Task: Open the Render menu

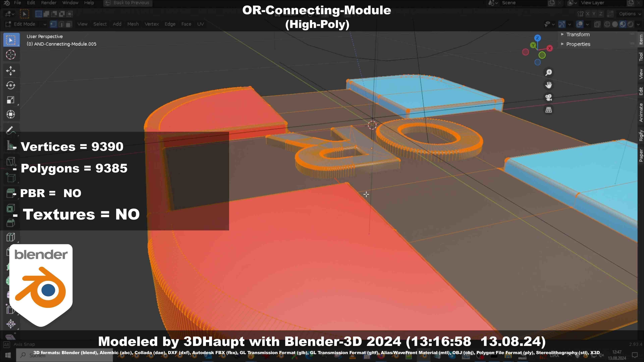Action: [x=49, y=3]
